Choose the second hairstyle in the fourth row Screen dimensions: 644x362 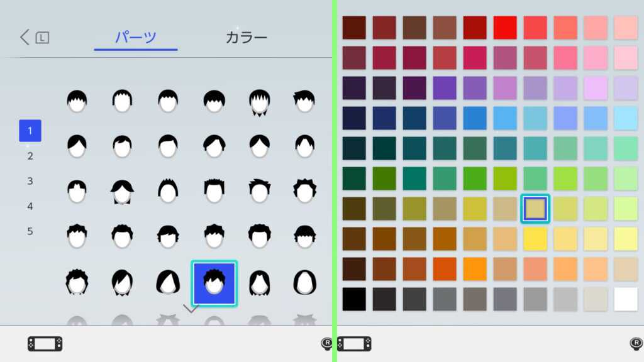pyautogui.click(x=123, y=236)
